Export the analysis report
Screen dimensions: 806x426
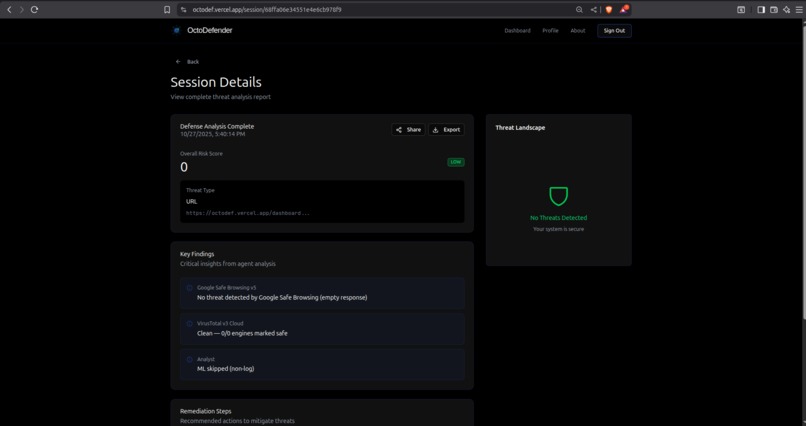tap(446, 130)
